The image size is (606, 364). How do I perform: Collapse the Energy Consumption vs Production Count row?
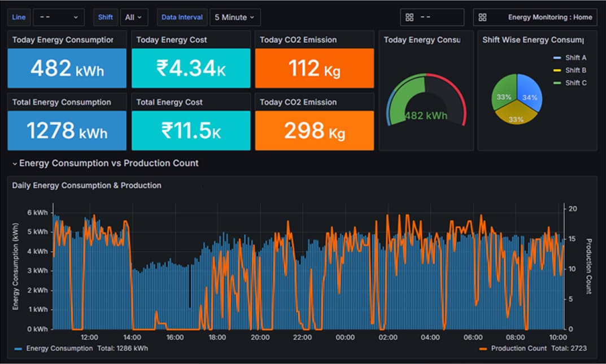[x=15, y=164]
